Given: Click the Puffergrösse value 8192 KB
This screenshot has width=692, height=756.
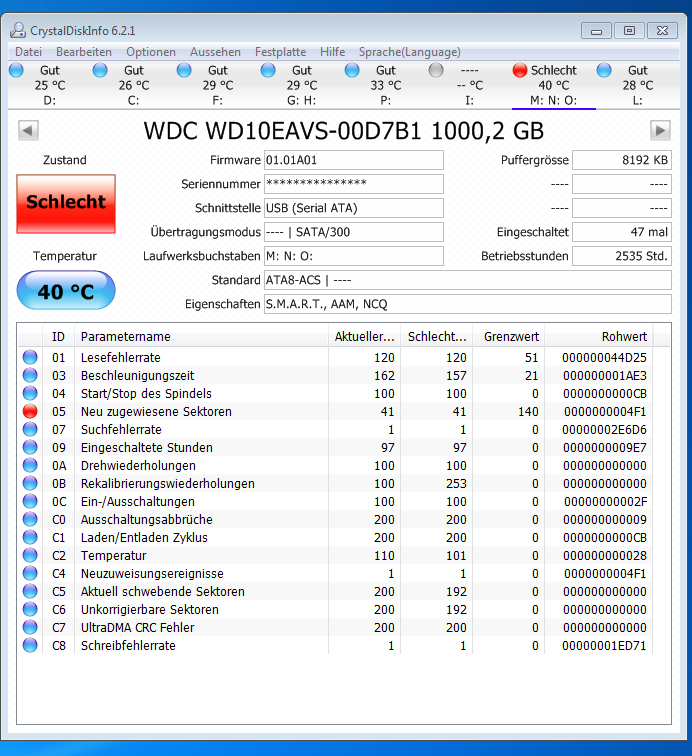Looking at the screenshot, I should tap(622, 160).
